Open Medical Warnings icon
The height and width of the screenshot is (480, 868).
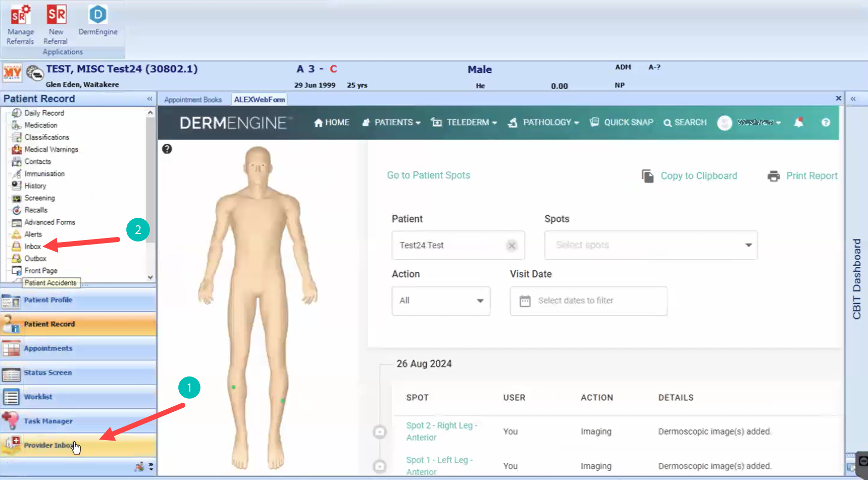pyautogui.click(x=17, y=149)
